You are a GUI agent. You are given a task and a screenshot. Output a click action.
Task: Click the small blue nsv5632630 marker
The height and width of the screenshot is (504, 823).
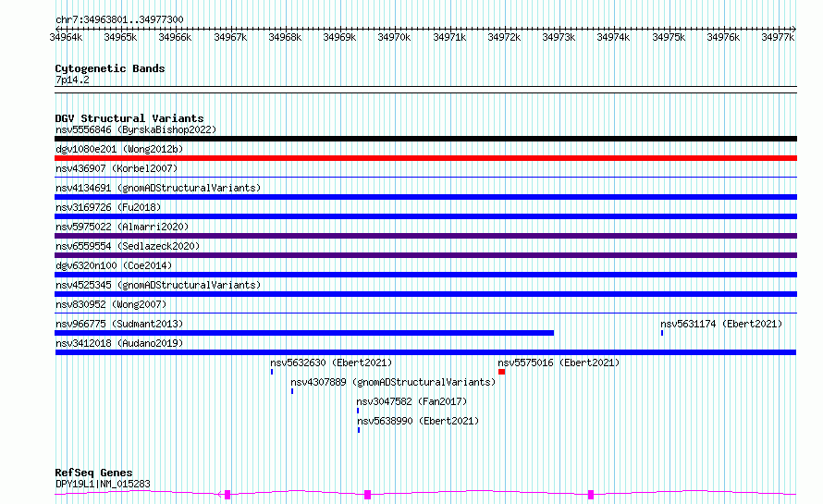(272, 372)
